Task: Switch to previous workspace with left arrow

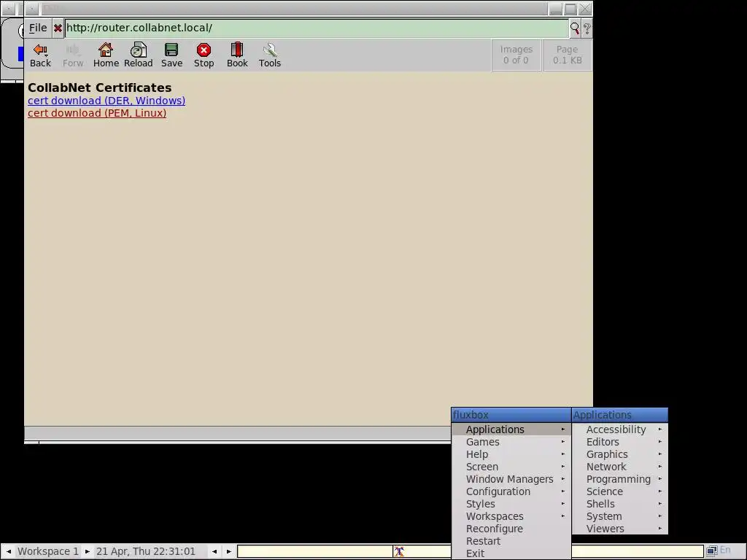Action: click(9, 551)
